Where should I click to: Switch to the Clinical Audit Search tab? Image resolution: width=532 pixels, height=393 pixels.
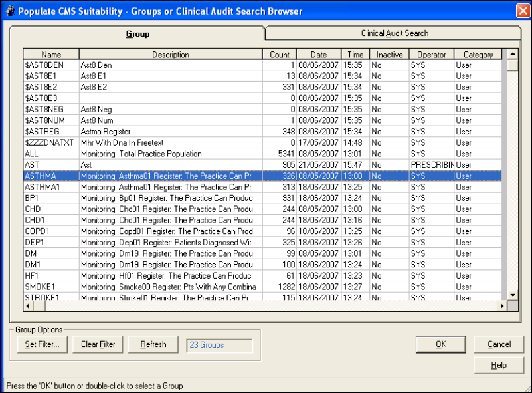coord(395,33)
